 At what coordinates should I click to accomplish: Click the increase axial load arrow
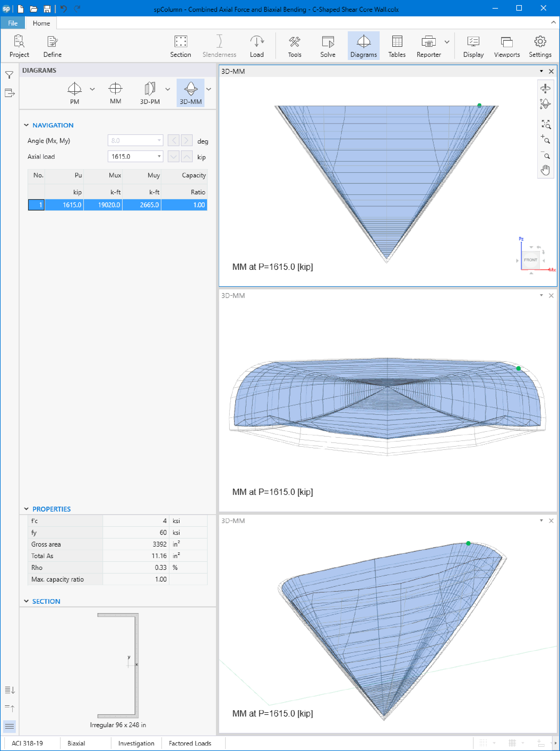pyautogui.click(x=186, y=156)
